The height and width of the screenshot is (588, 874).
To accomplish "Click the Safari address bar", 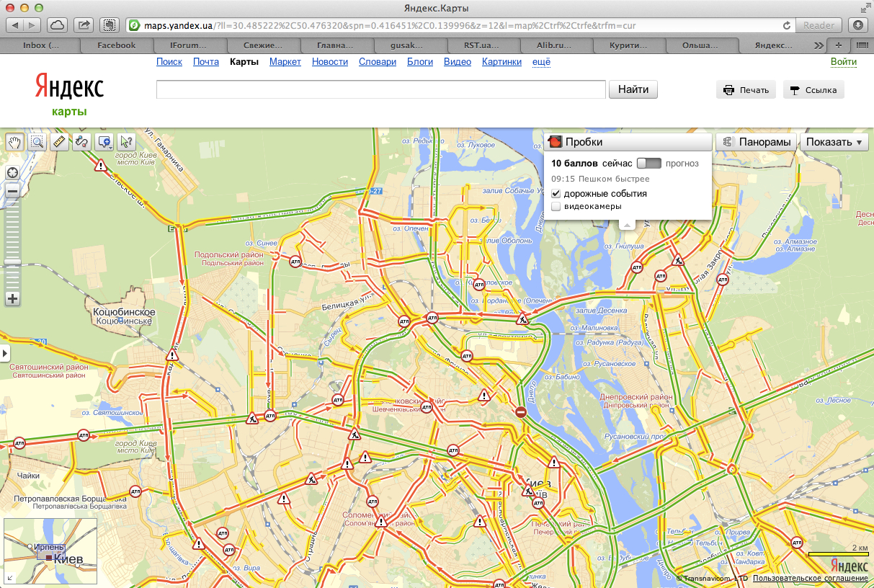I will point(459,25).
